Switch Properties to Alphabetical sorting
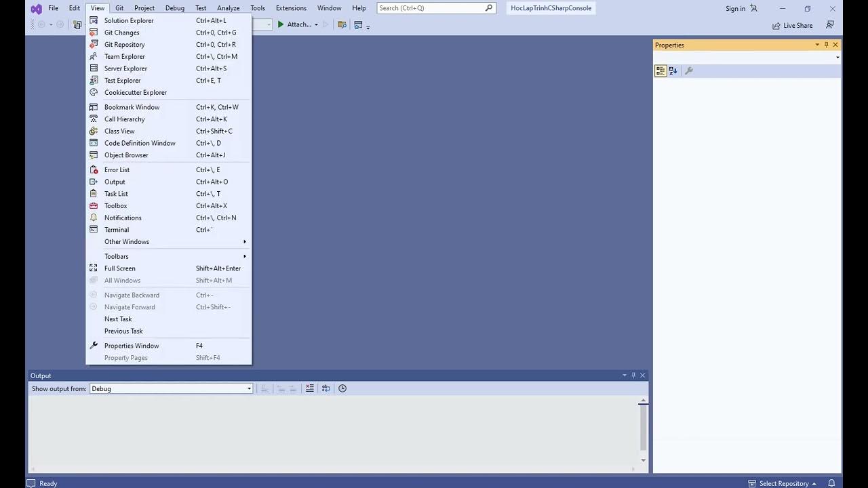This screenshot has height=488, width=868. pyautogui.click(x=673, y=70)
